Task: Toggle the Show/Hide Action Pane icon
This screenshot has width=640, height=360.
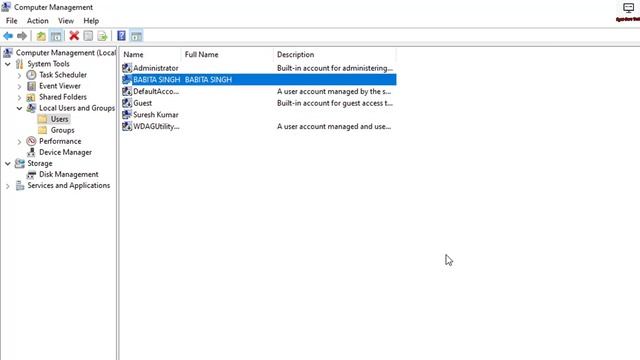Action: click(136, 36)
